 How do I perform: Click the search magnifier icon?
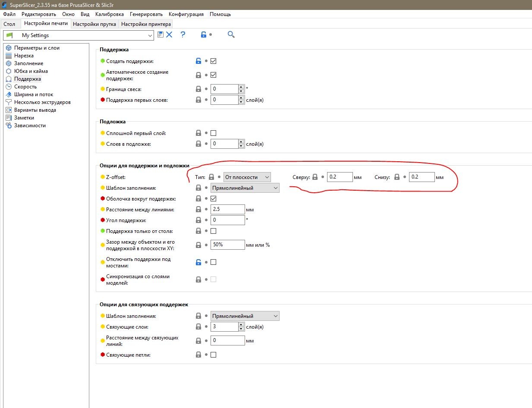(231, 35)
